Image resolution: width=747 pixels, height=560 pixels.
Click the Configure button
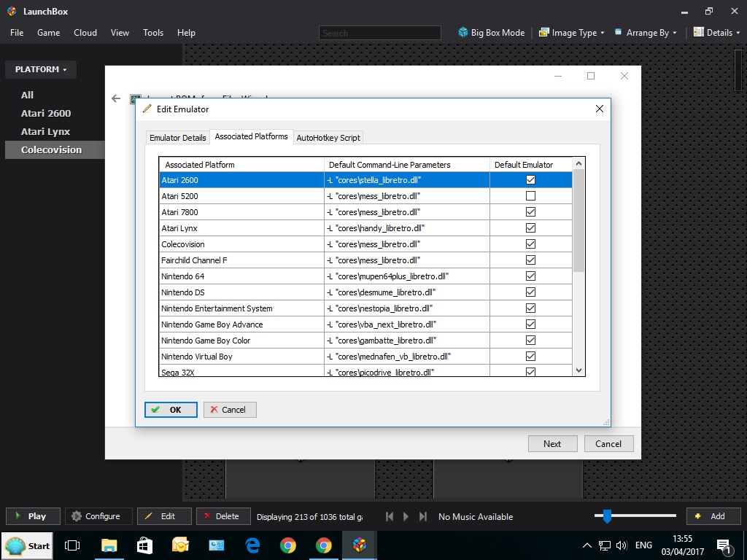tap(98, 516)
